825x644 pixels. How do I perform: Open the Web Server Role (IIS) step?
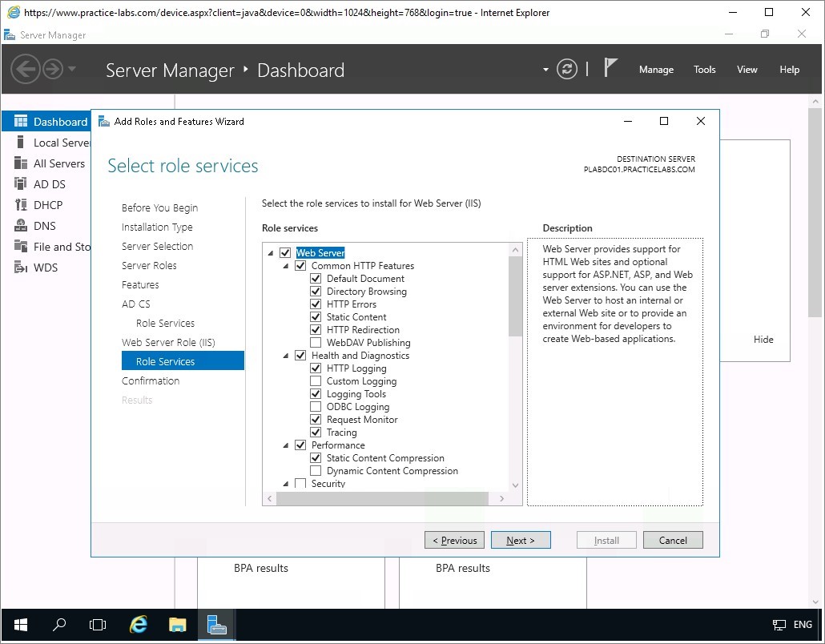168,343
